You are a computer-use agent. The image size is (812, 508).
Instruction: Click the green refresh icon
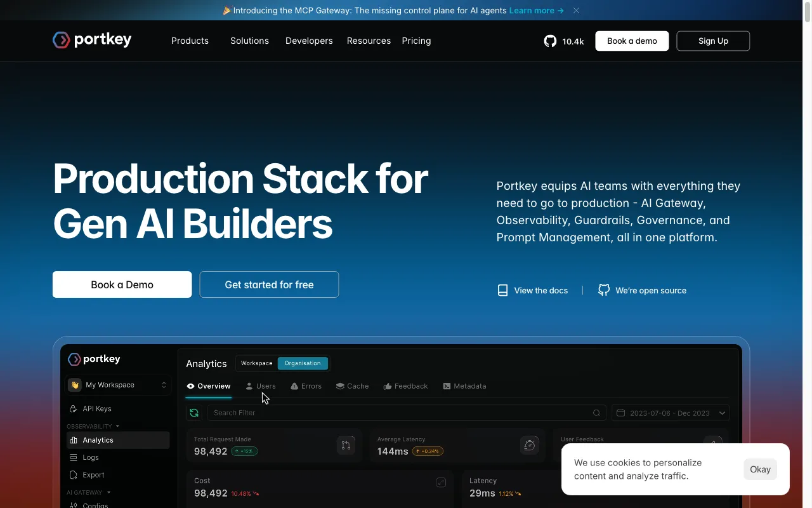[194, 413]
